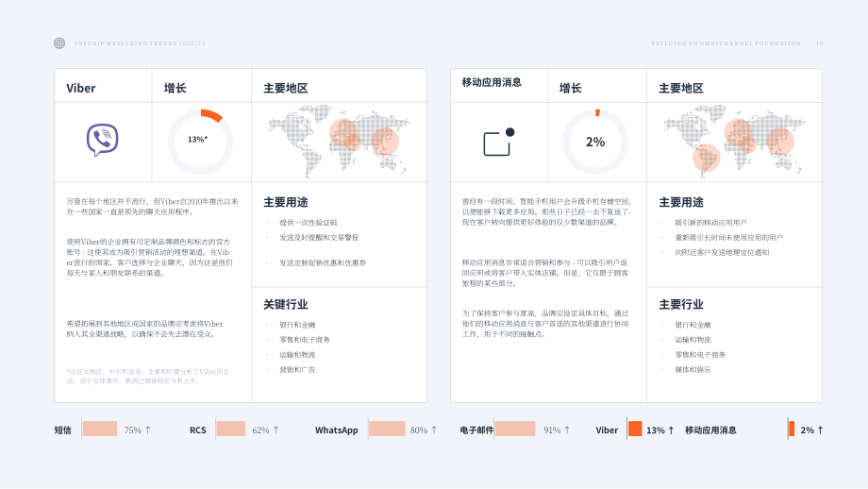This screenshot has width=868, height=489.
Task: Click the up arrow beside 2% in footer
Action: tap(821, 430)
